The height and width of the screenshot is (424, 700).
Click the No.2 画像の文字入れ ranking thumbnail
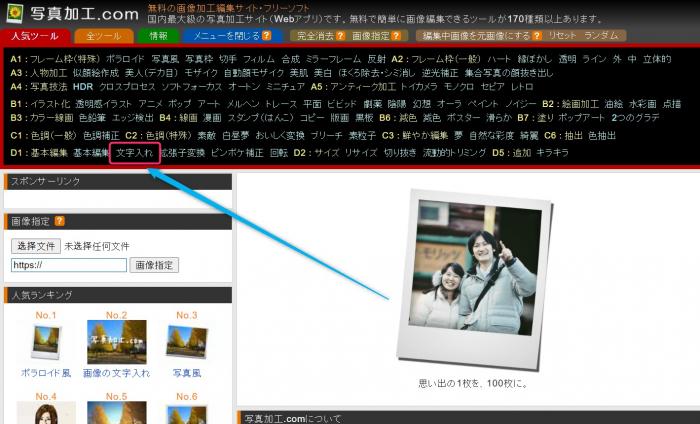coord(117,342)
